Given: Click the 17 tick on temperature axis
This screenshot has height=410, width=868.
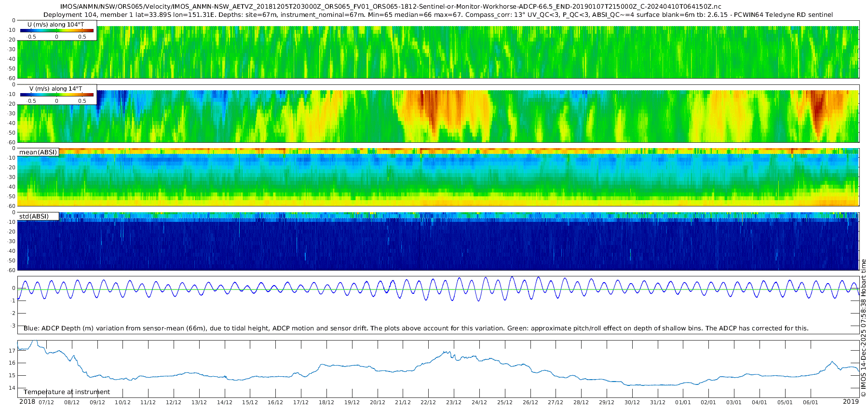Looking at the screenshot, I should [x=12, y=351].
